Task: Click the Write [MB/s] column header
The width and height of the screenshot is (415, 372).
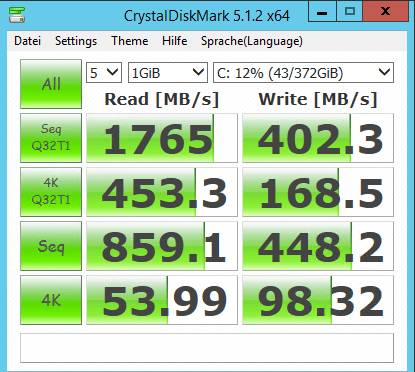Action: point(318,99)
